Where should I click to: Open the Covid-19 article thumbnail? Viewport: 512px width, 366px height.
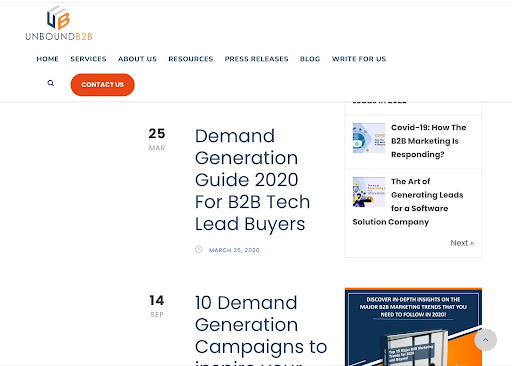point(369,138)
